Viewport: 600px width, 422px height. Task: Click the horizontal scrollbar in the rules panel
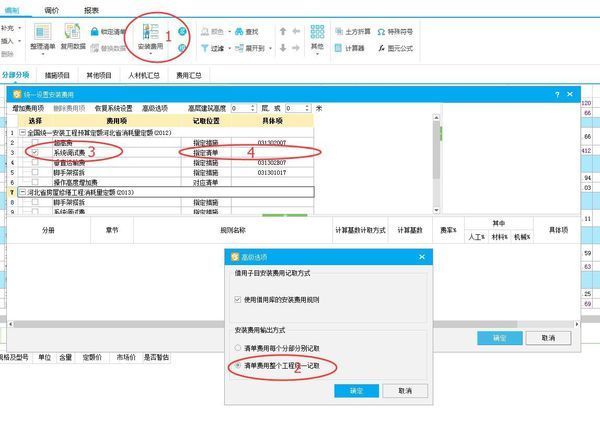[265, 324]
